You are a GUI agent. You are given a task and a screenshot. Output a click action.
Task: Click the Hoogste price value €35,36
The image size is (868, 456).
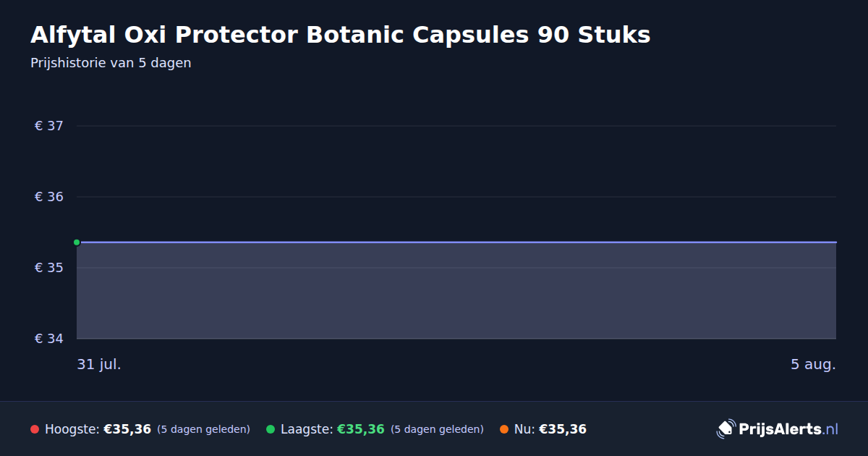click(x=127, y=429)
